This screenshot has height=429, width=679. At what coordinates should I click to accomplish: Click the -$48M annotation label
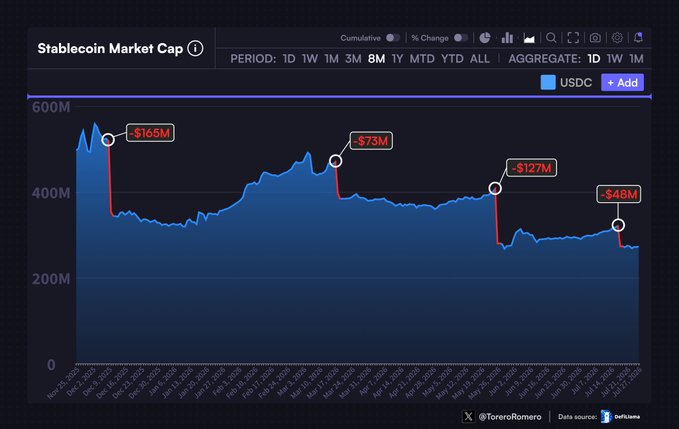point(619,194)
